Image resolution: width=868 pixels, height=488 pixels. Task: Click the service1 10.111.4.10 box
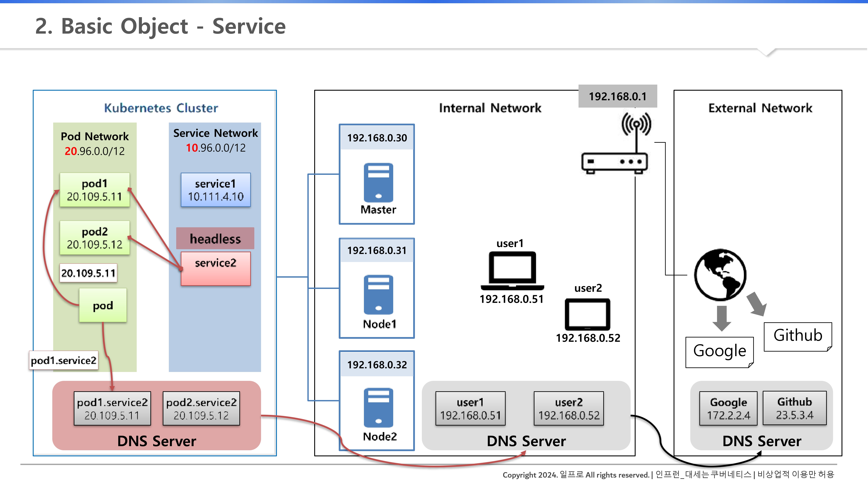click(x=216, y=190)
